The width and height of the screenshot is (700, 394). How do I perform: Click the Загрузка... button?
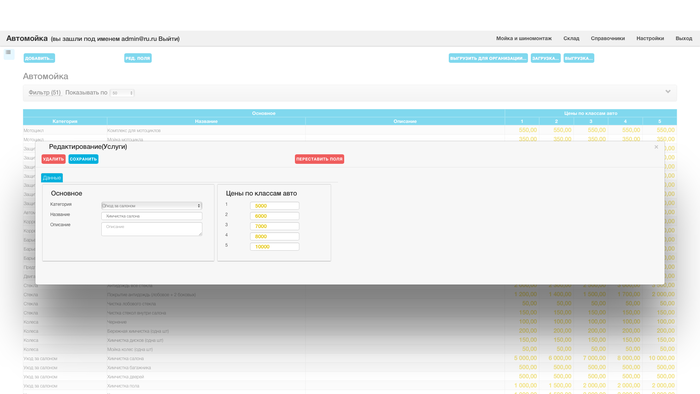546,58
